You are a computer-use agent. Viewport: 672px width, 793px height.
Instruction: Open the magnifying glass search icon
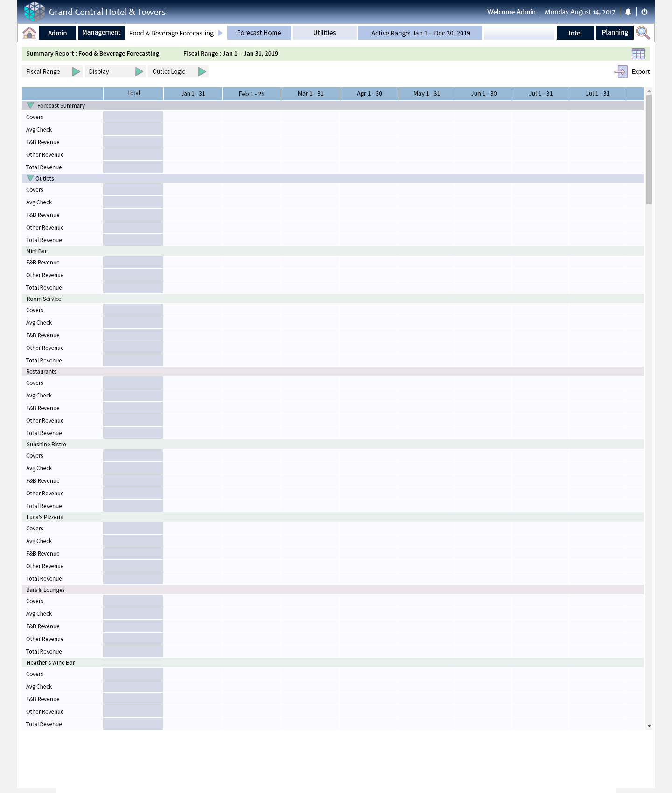(x=643, y=33)
